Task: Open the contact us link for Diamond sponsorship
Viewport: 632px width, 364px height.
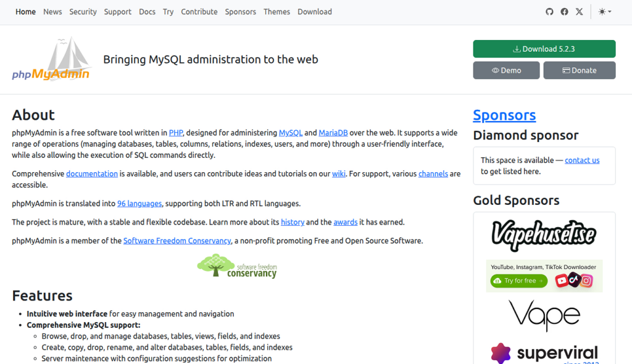Action: (x=582, y=160)
